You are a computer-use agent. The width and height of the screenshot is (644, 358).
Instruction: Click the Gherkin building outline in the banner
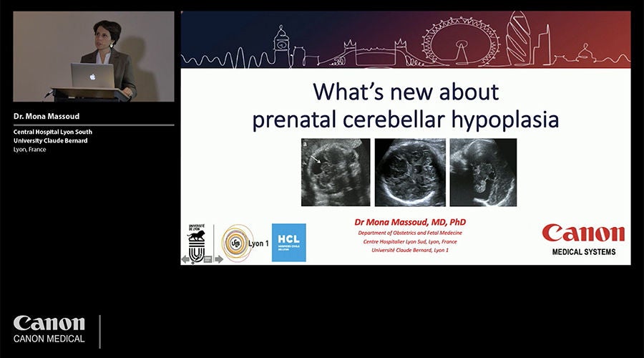(519, 39)
